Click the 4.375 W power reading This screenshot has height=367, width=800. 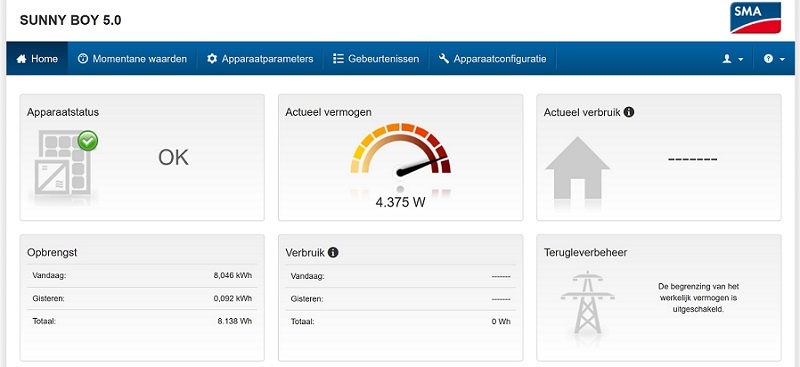tap(401, 202)
